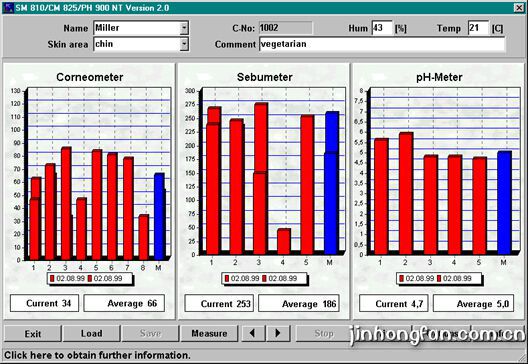Click the application icon in title bar
The width and height of the screenshot is (528, 364).
coord(8,7)
